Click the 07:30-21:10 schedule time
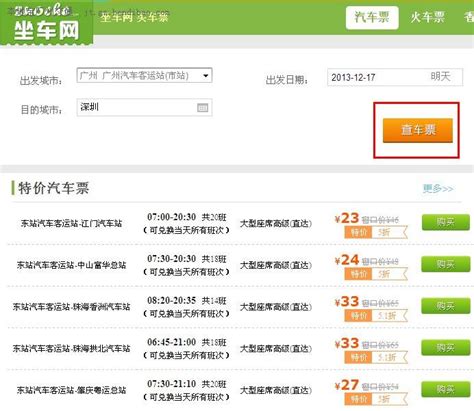 tap(171, 384)
